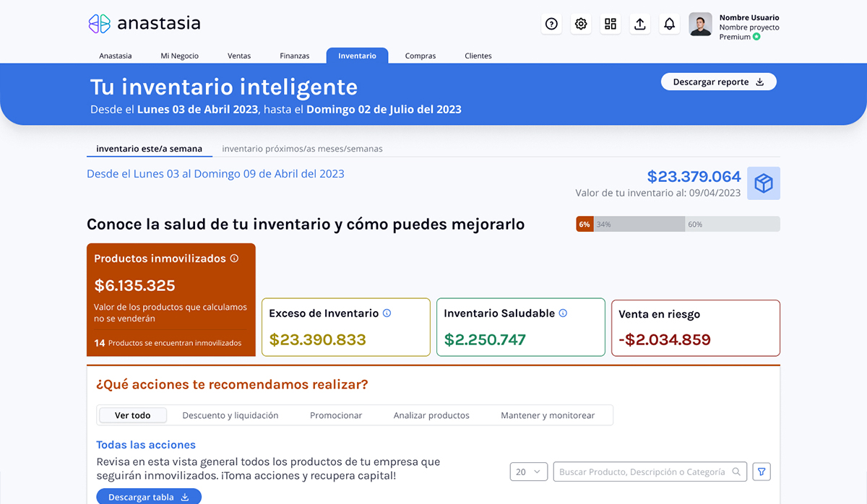The height and width of the screenshot is (504, 867).
Task: Open the Clientes tab
Action: (478, 56)
